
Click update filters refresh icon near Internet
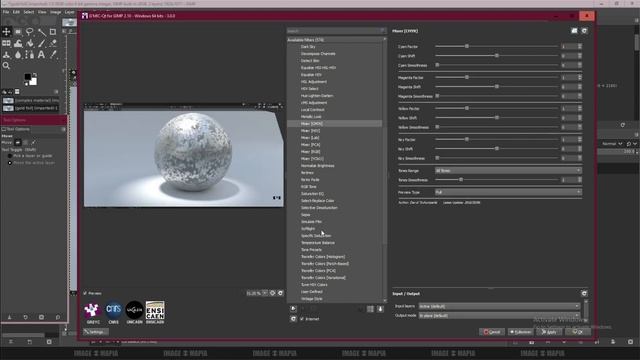click(x=293, y=319)
